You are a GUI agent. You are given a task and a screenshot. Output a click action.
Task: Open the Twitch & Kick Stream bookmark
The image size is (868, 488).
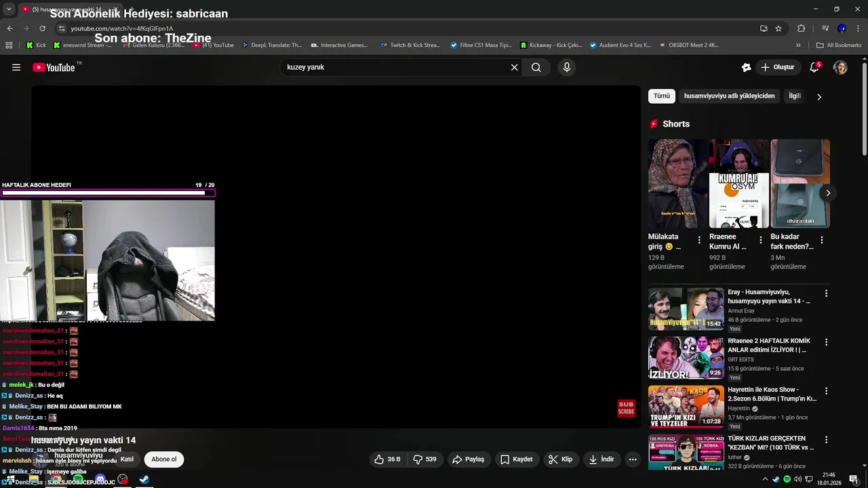pos(410,45)
